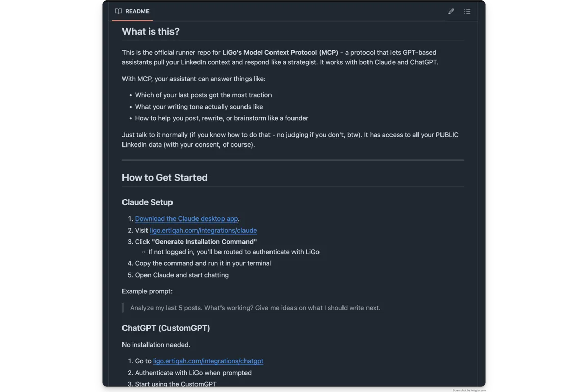This screenshot has height=392, width=588.
Task: Select bold "LiGo's Model Context Protocol (MCP)" text
Action: tap(280, 52)
